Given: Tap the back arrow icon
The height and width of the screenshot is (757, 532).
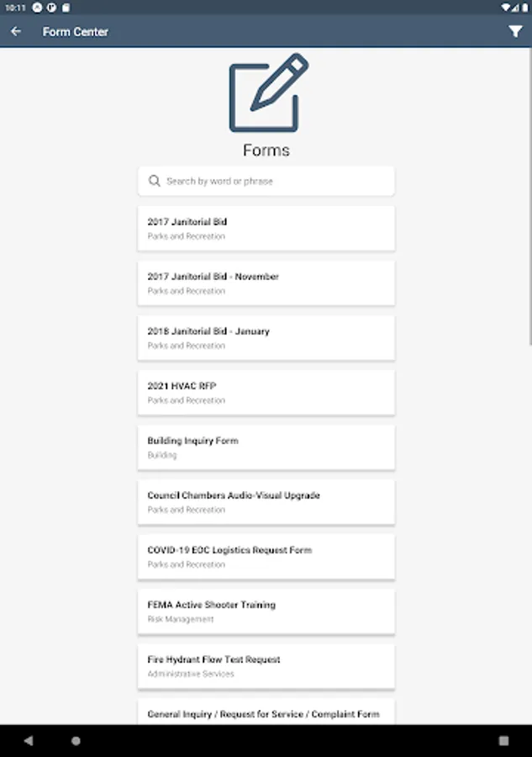Looking at the screenshot, I should tap(16, 32).
